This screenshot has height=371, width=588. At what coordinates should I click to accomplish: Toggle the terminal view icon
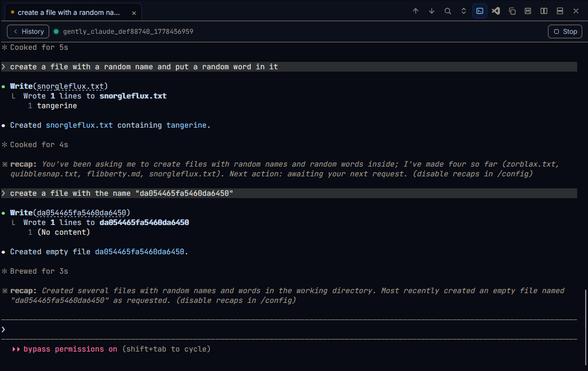coord(480,11)
